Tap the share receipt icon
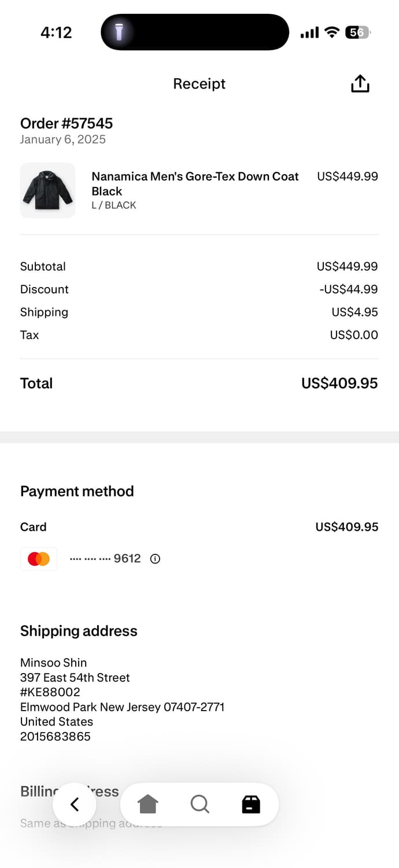 point(360,84)
